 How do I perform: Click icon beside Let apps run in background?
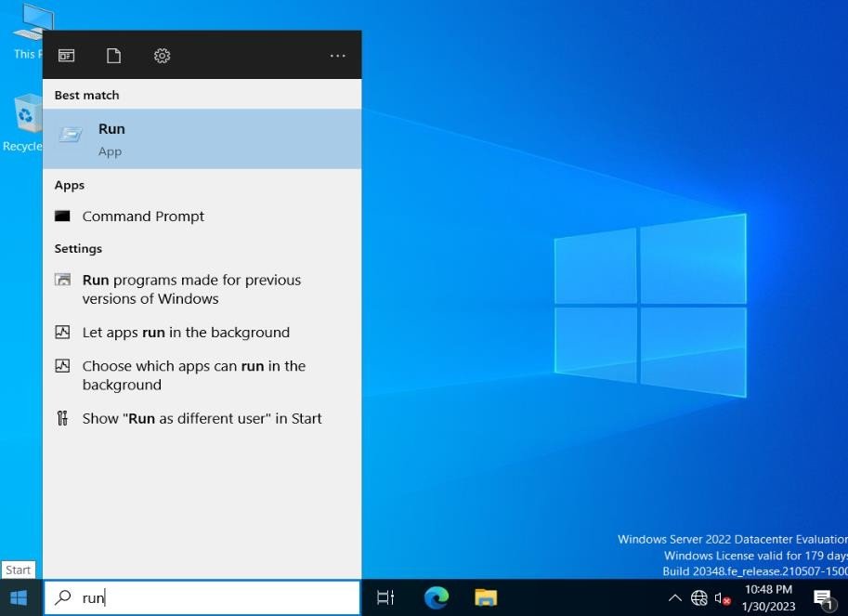point(63,332)
